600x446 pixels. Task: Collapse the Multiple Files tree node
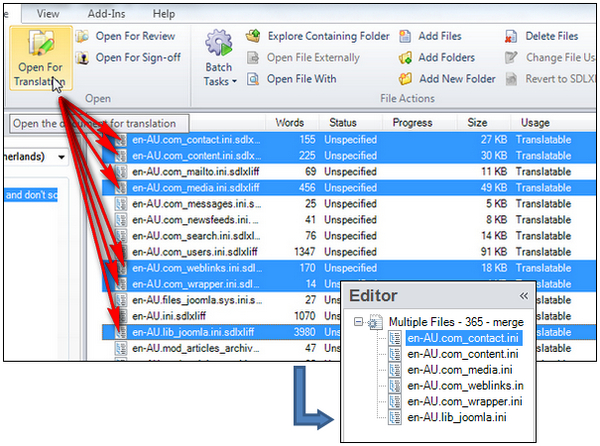click(359, 322)
